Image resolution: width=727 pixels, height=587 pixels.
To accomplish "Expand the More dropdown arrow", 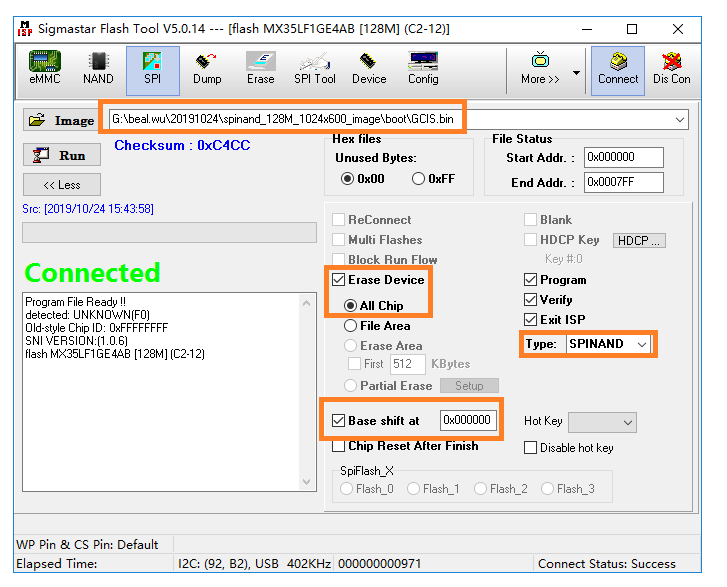I will click(576, 73).
